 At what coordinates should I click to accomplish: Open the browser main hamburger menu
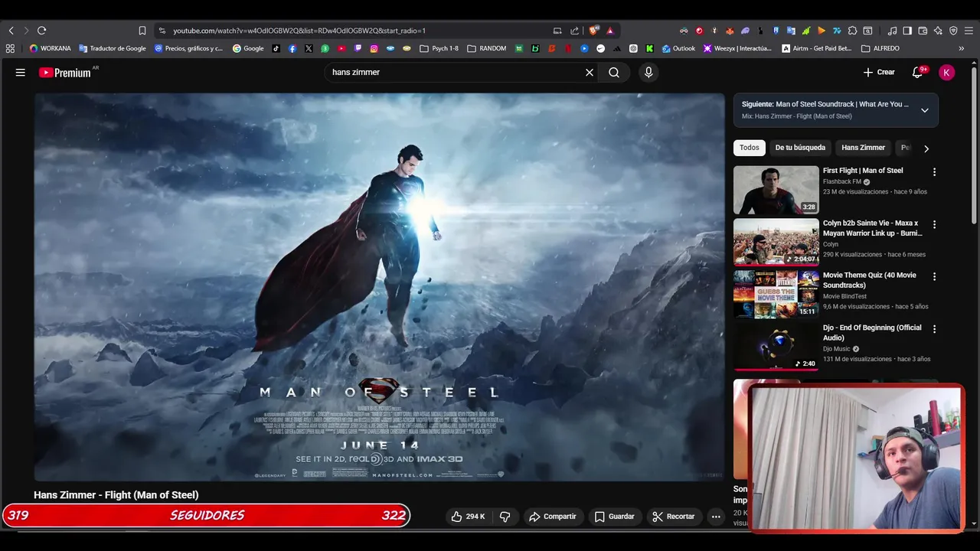pyautogui.click(x=969, y=31)
